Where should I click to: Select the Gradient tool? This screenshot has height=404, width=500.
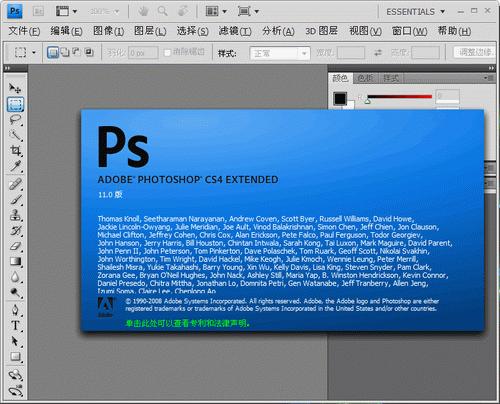click(x=15, y=261)
